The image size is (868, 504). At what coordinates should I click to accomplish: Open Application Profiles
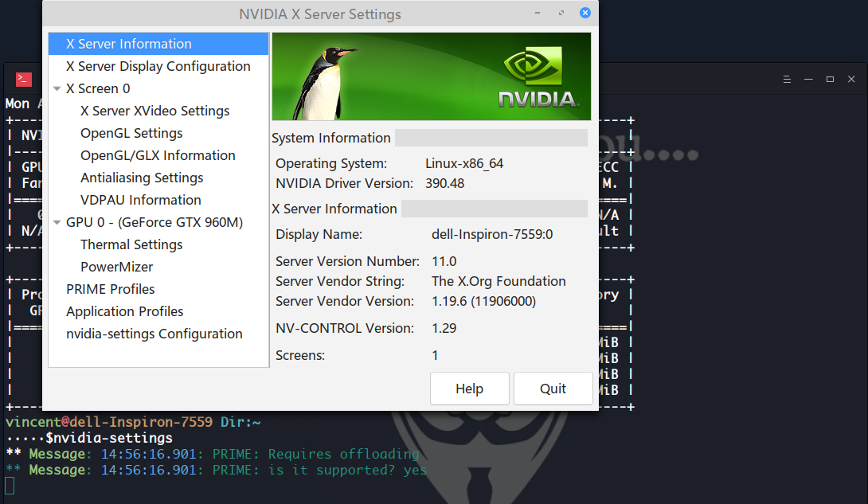tap(124, 311)
